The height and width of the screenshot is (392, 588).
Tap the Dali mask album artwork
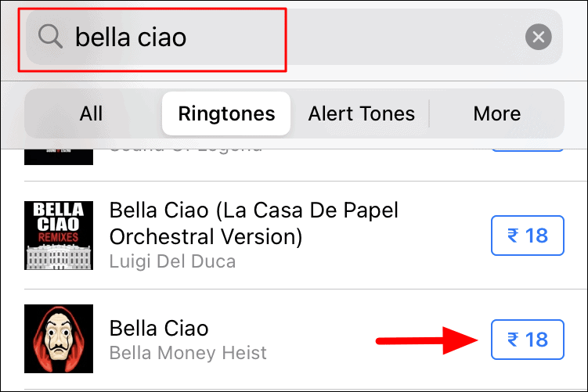pos(59,339)
